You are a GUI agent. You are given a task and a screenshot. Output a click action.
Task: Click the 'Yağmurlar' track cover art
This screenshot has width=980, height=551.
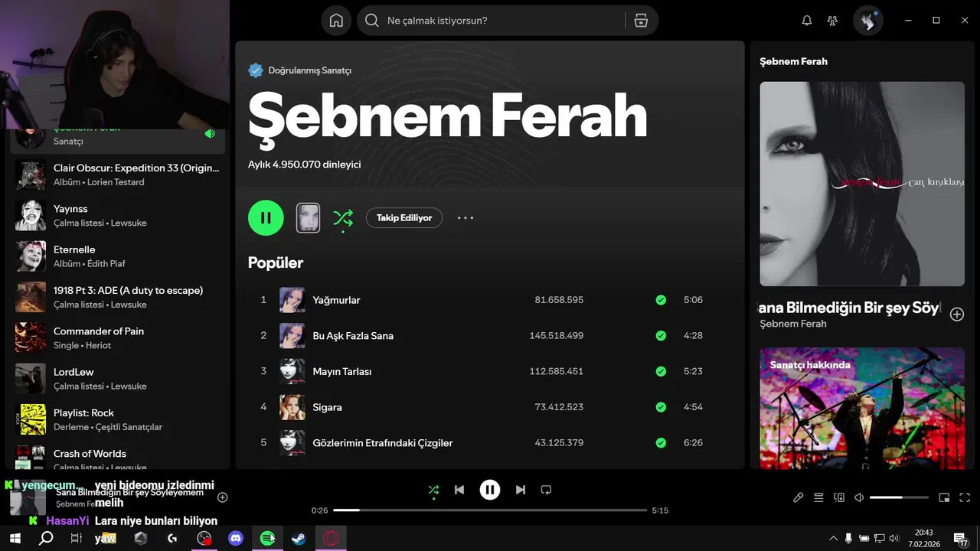(x=292, y=300)
